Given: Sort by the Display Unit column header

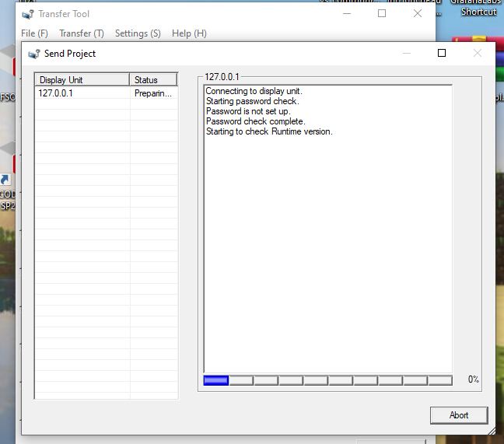Looking at the screenshot, I should click(x=82, y=80).
